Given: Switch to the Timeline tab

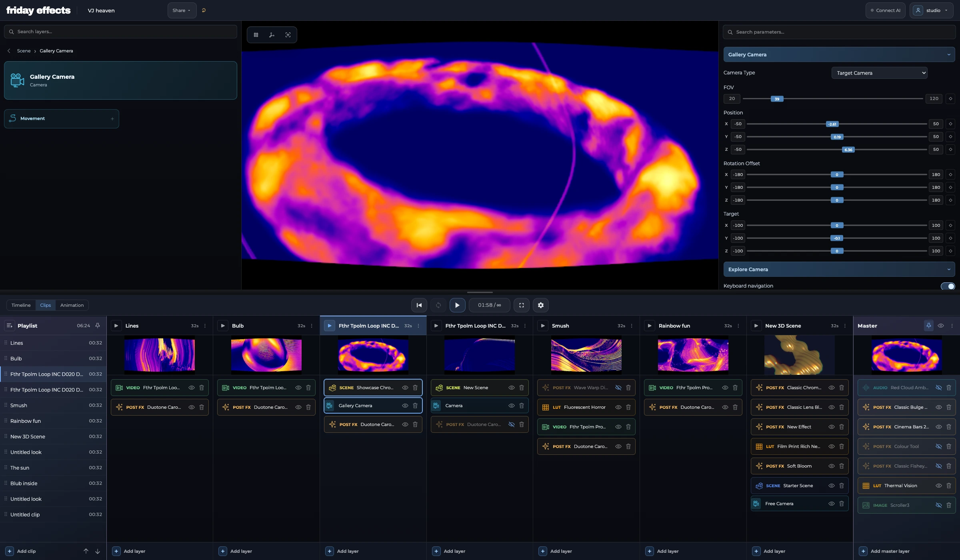Looking at the screenshot, I should click(x=21, y=305).
